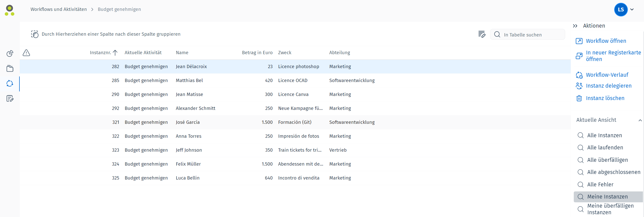This screenshot has height=217, width=644.
Task: Select row of José García
Action: click(295, 122)
